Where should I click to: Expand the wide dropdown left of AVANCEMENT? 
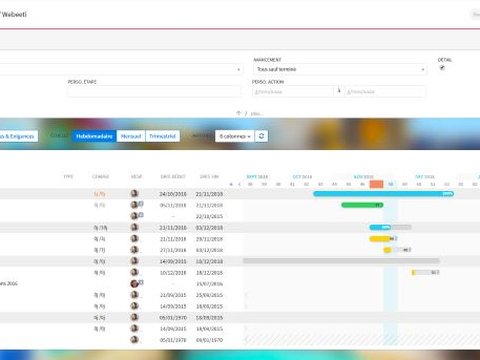point(121,69)
